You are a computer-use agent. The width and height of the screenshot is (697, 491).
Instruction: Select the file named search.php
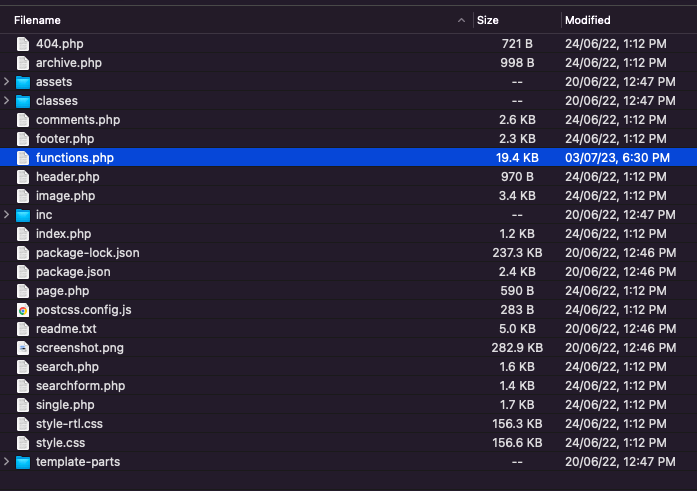pos(67,367)
